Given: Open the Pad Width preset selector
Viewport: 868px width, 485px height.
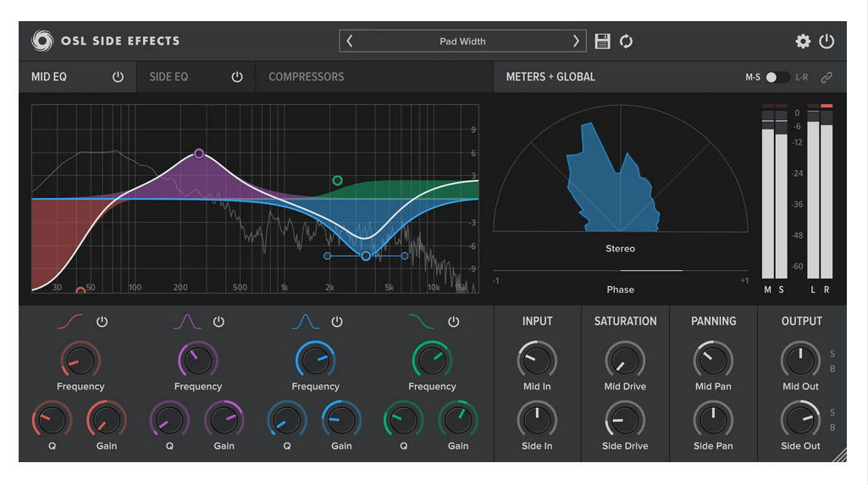Looking at the screenshot, I should 462,41.
